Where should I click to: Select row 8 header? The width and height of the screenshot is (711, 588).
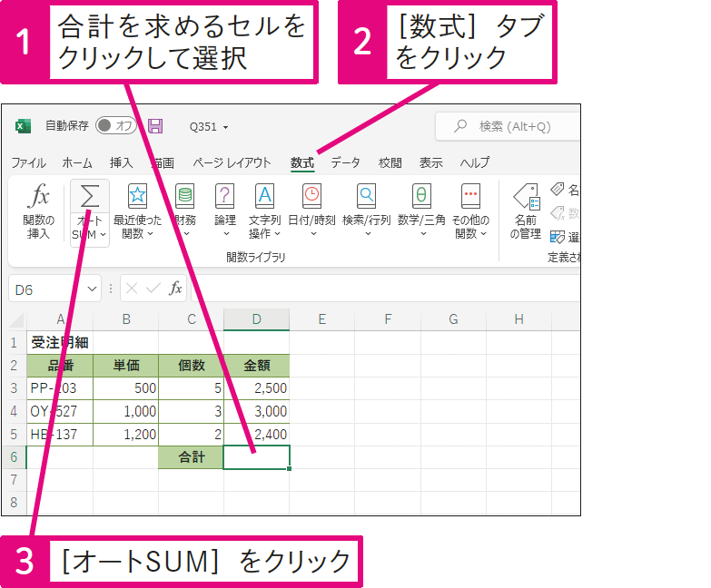pyautogui.click(x=14, y=503)
